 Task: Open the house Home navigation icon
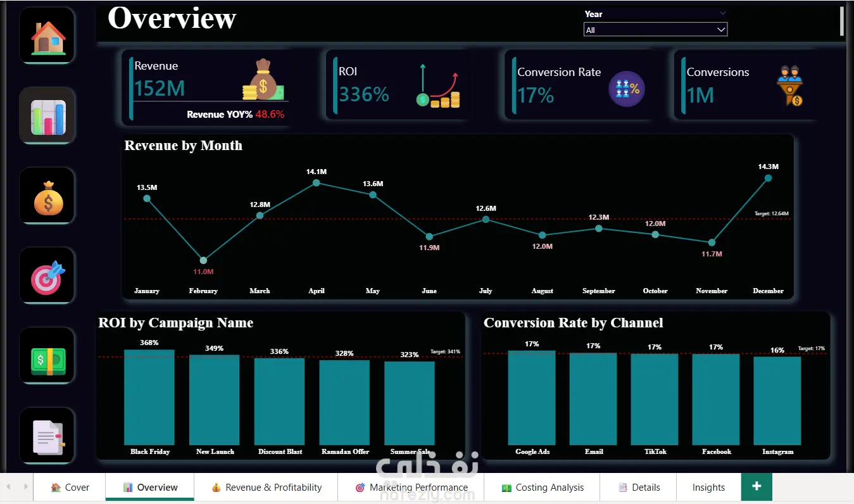tap(48, 36)
